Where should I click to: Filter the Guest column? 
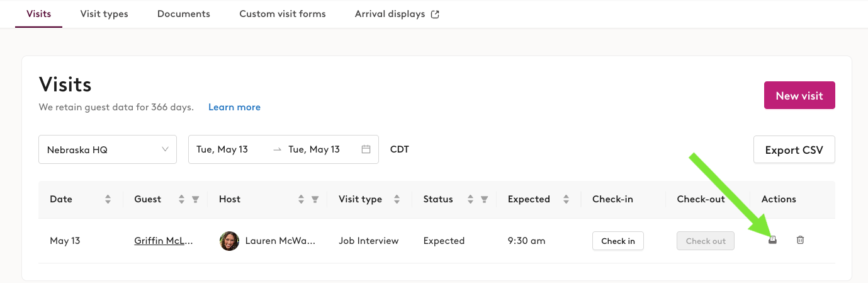[x=195, y=199]
